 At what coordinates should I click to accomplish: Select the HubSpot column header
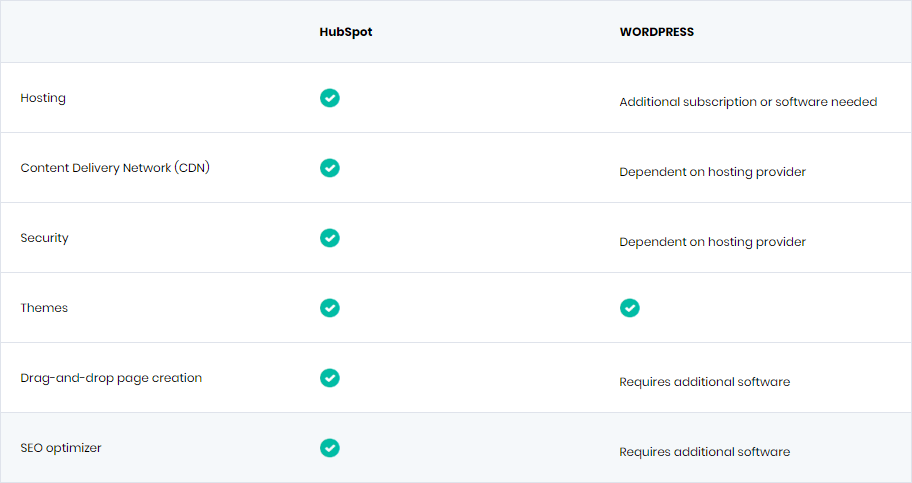click(345, 32)
